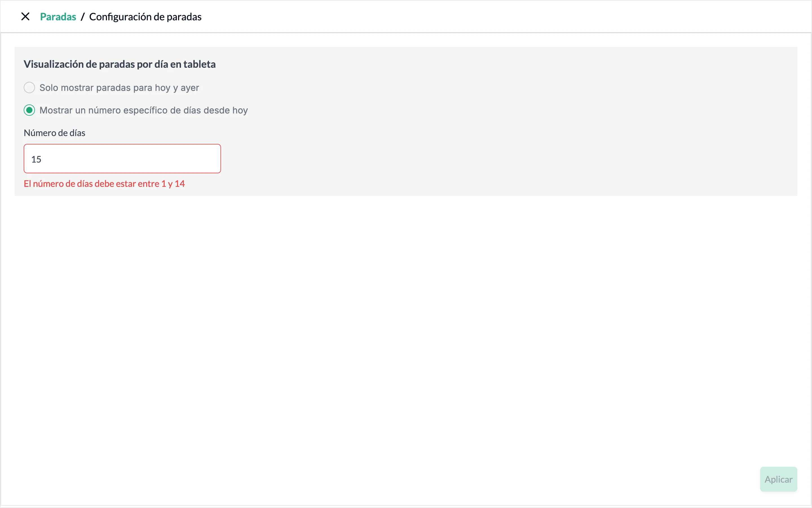Click the Número de días input field
This screenshot has height=508, width=812.
click(122, 159)
